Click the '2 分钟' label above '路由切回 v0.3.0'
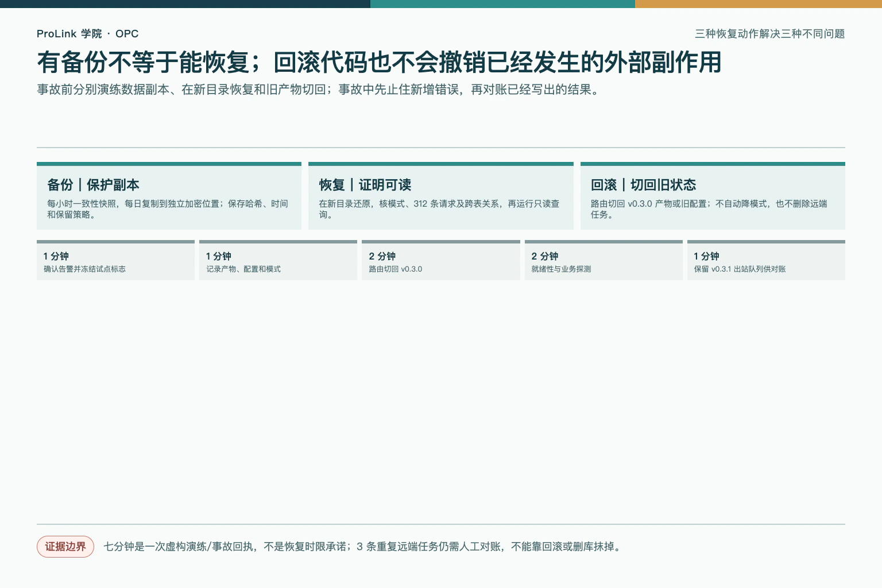 click(382, 256)
